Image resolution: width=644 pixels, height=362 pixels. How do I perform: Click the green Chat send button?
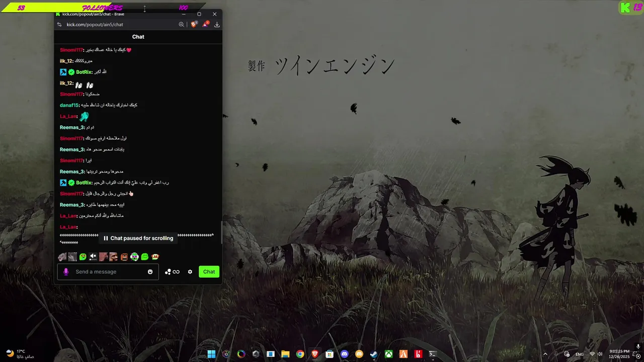(x=209, y=271)
